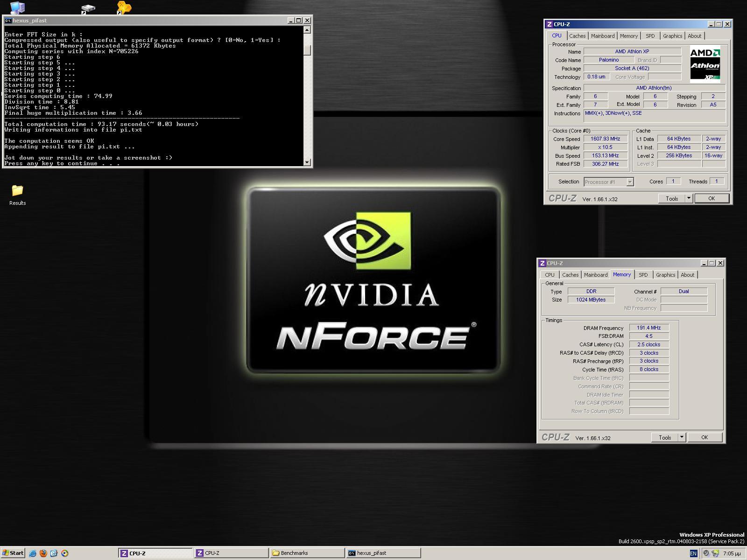Screen dimensions: 747x560
Task: Click the memory Size field 1024 MBytes
Action: coord(591,300)
